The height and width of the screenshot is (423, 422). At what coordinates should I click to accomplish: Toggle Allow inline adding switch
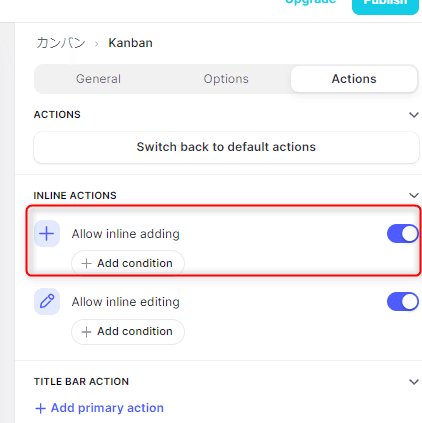coord(402,234)
